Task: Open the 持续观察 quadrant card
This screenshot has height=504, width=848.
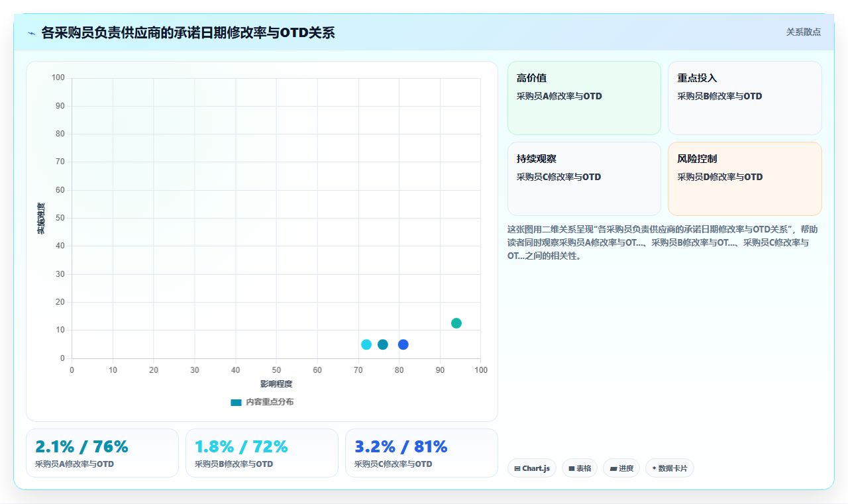Action: click(x=584, y=179)
